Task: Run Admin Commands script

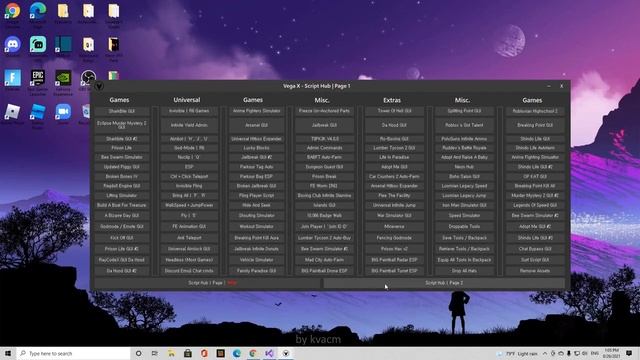Action: 324,148
